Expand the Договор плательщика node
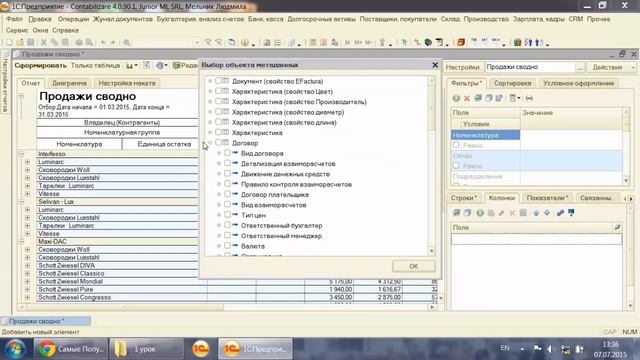The height and width of the screenshot is (360, 640). click(x=219, y=194)
